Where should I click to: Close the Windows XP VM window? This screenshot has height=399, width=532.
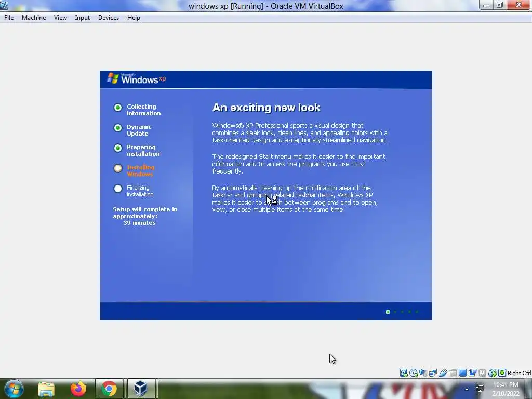point(518,5)
